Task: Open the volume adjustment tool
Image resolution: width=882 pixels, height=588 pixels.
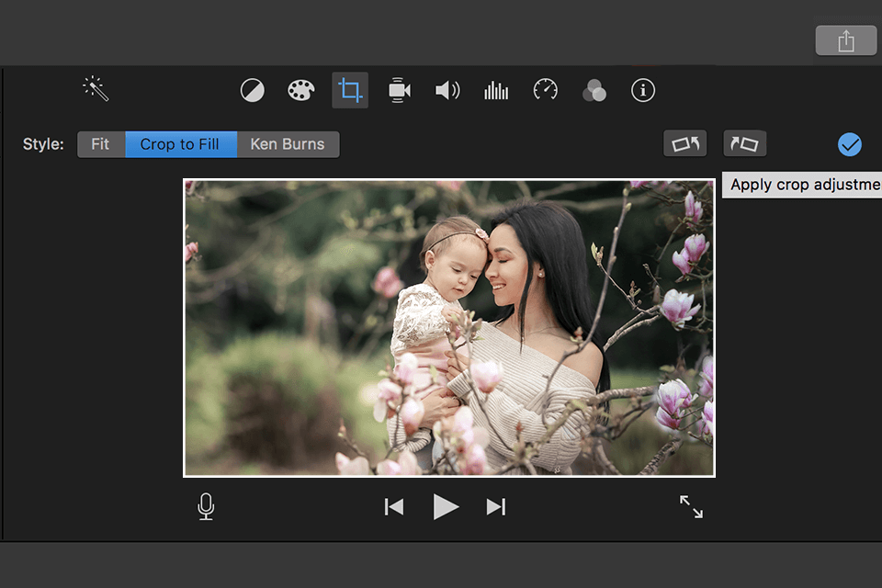Action: pyautogui.click(x=447, y=90)
